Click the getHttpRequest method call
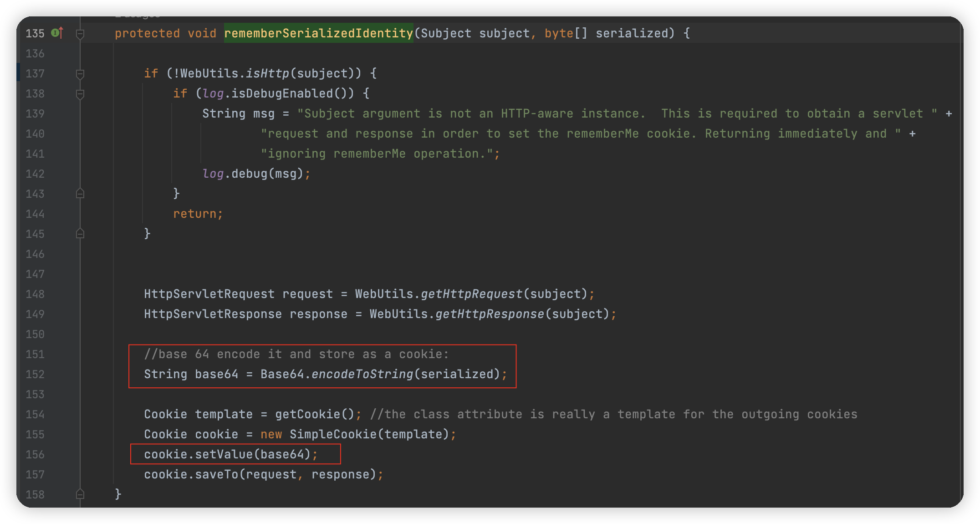This screenshot has width=980, height=524. coord(471,294)
